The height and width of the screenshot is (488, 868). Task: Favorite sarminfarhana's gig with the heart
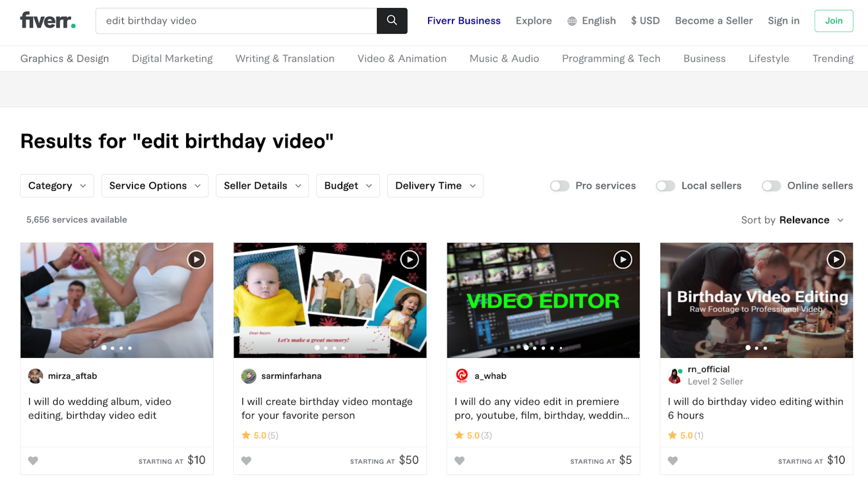click(x=246, y=461)
